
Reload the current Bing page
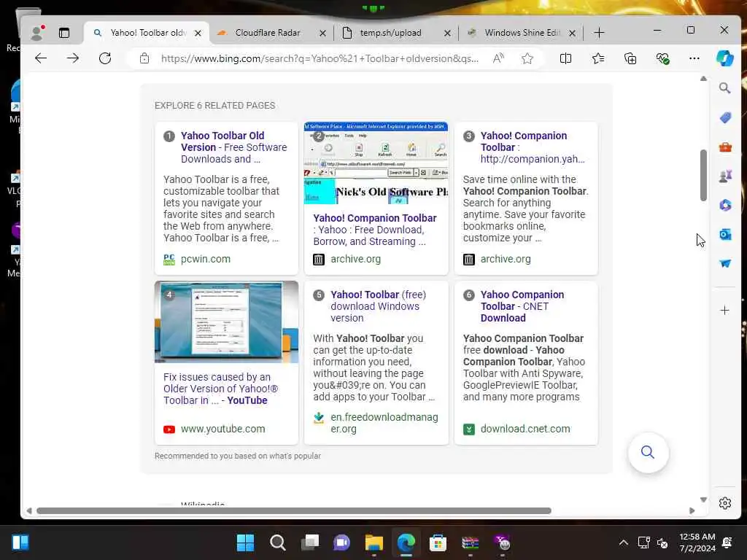click(105, 58)
